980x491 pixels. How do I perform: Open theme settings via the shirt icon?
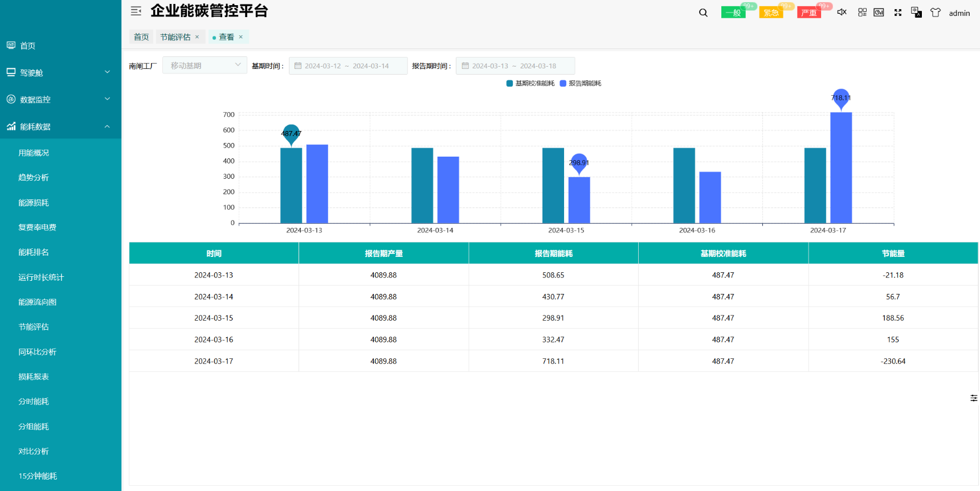click(935, 12)
